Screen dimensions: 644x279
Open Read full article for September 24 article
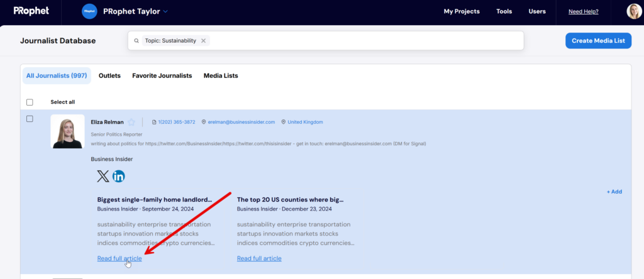click(x=119, y=258)
